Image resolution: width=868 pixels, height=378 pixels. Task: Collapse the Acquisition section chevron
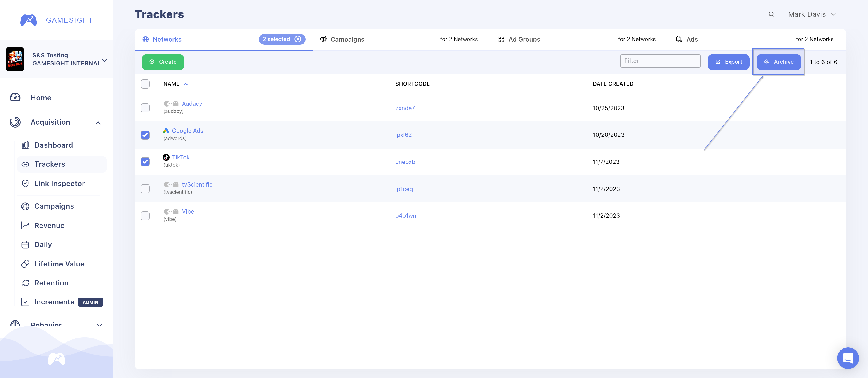coord(98,123)
